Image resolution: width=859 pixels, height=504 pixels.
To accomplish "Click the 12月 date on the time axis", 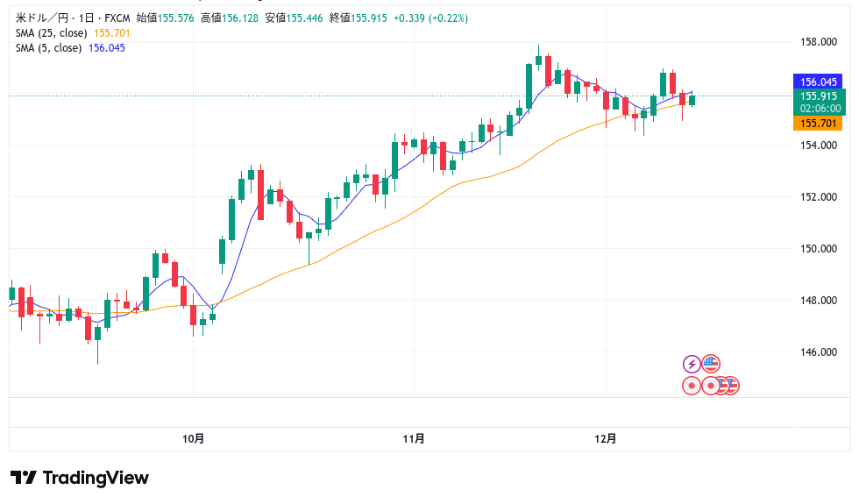I will 605,438.
